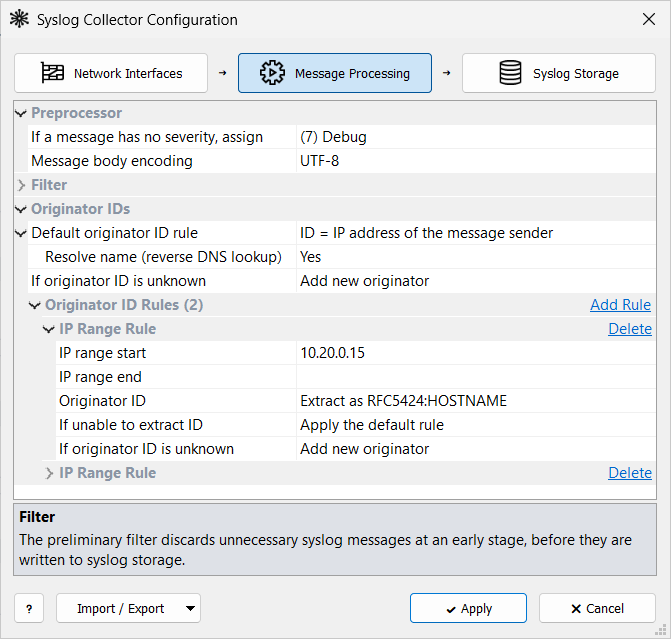671x639 pixels.
Task: Click the Originator IDs heading text
Action: 80,209
